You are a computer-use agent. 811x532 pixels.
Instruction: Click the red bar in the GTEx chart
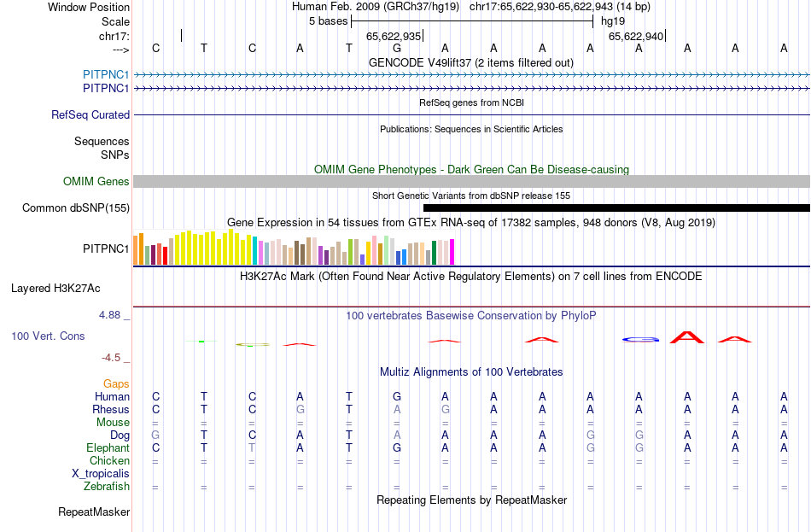[166, 255]
